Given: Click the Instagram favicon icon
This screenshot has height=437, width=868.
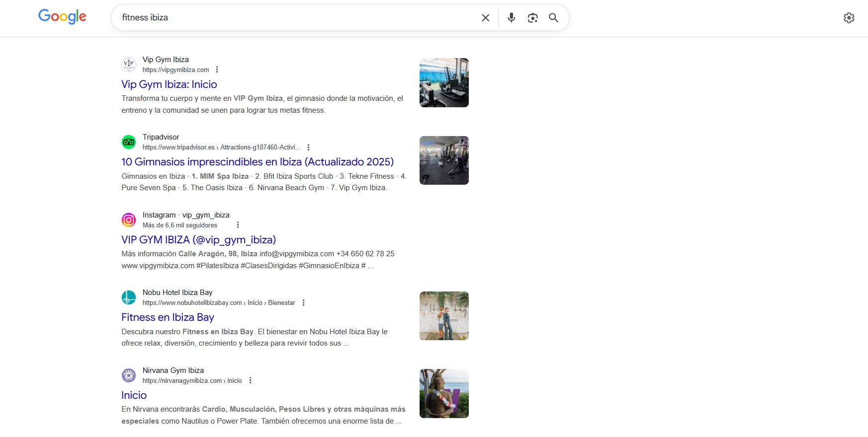Looking at the screenshot, I should pyautogui.click(x=129, y=219).
